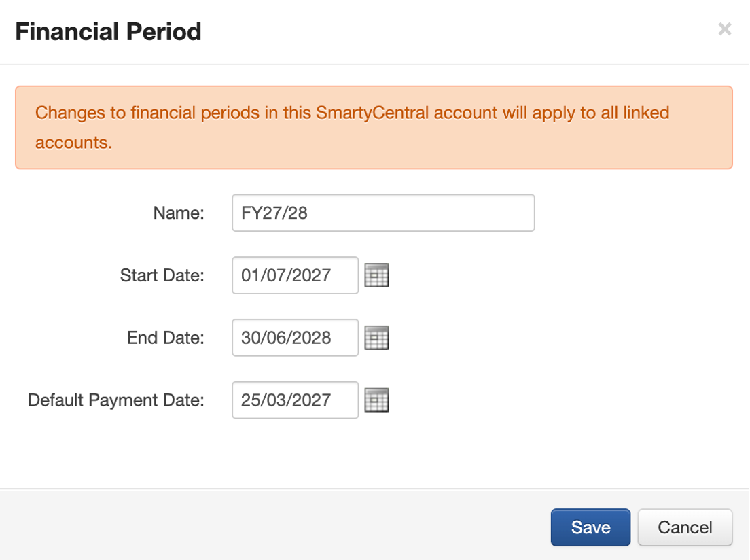Click into the Name field showing FY27/28
750x560 pixels.
383,213
